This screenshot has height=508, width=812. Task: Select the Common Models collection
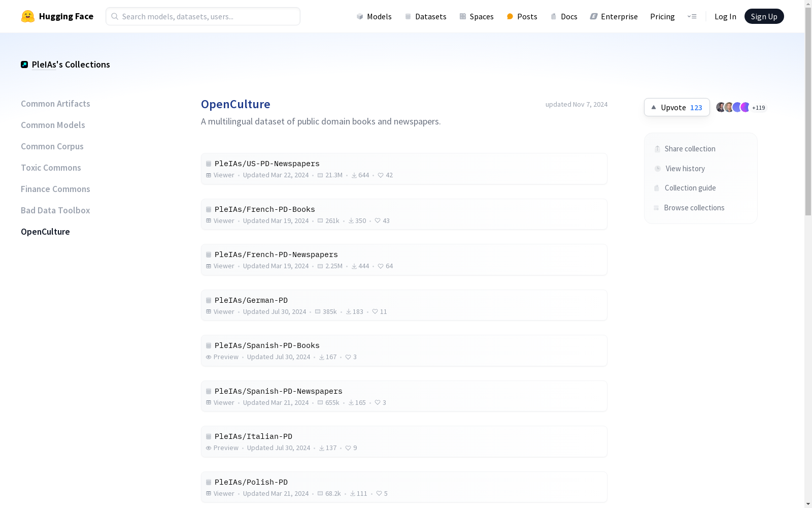53,125
